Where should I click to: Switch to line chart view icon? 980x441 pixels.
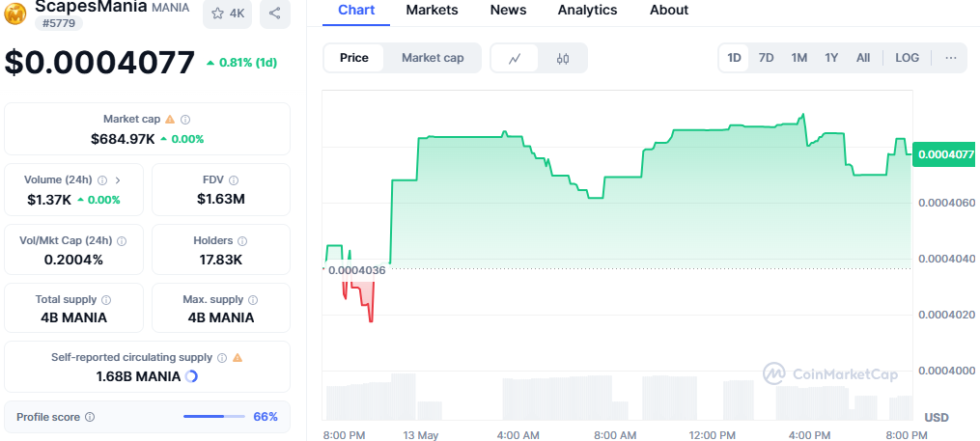tap(515, 58)
